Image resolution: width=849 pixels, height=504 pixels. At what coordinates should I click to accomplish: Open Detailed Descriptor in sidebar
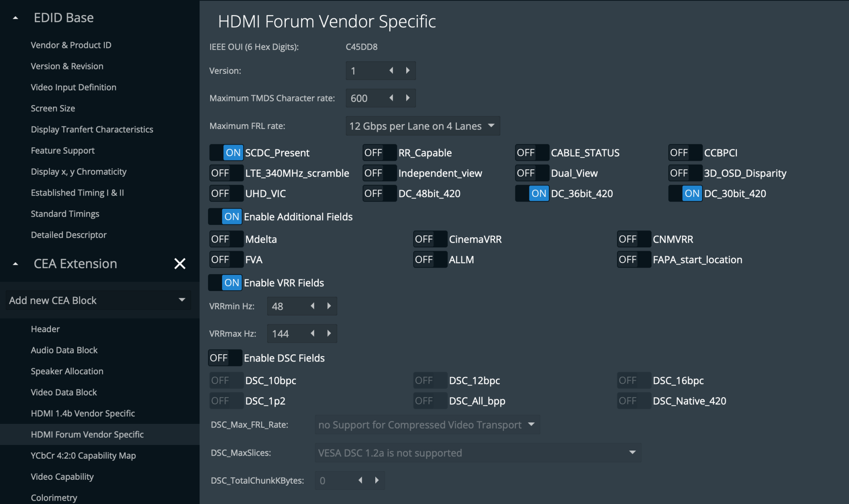coord(68,235)
